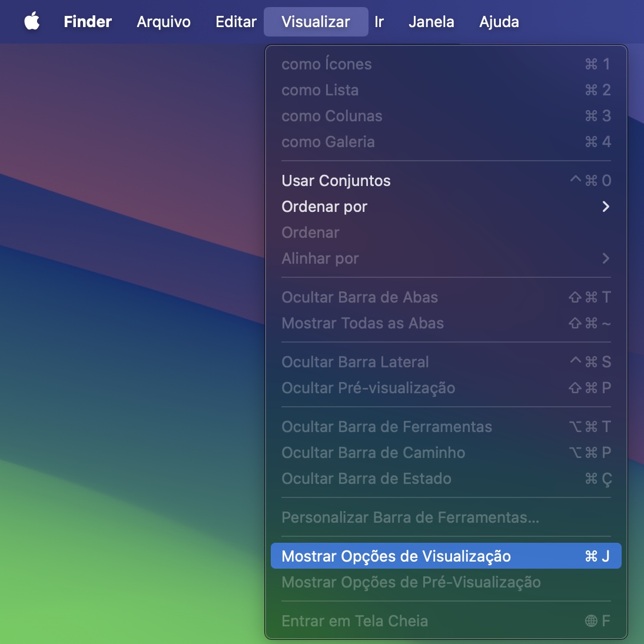The height and width of the screenshot is (644, 644).
Task: Open the Ir menu
Action: coord(379,22)
